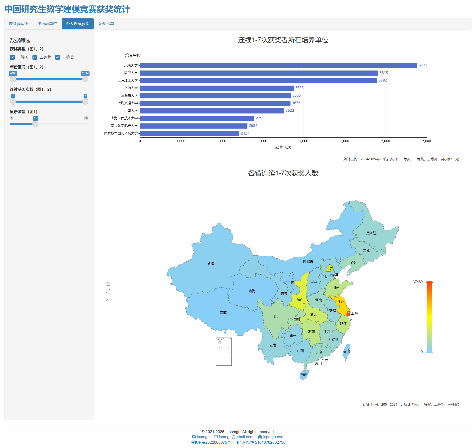
Task: Click the 南京航空航天大学 bar
Action: [194, 126]
